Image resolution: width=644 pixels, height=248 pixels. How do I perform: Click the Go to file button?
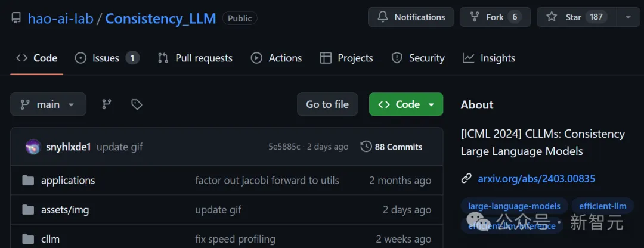(x=327, y=104)
